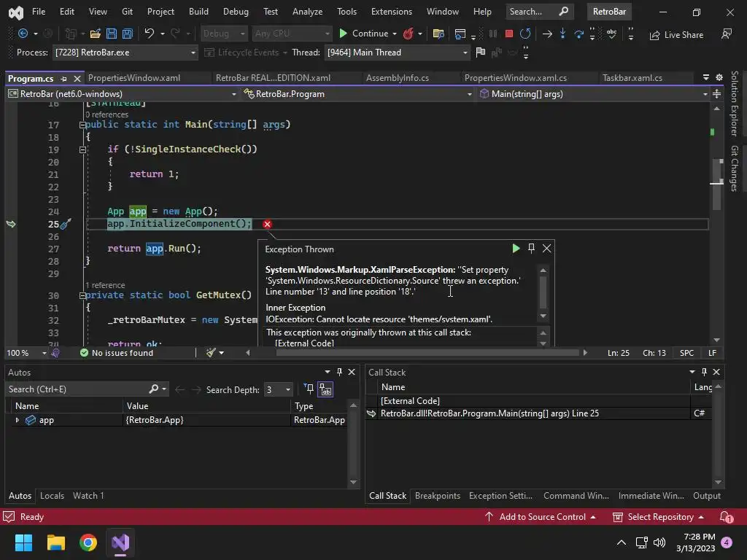The height and width of the screenshot is (560, 747).
Task: Click Add to Source Control
Action: [540, 517]
